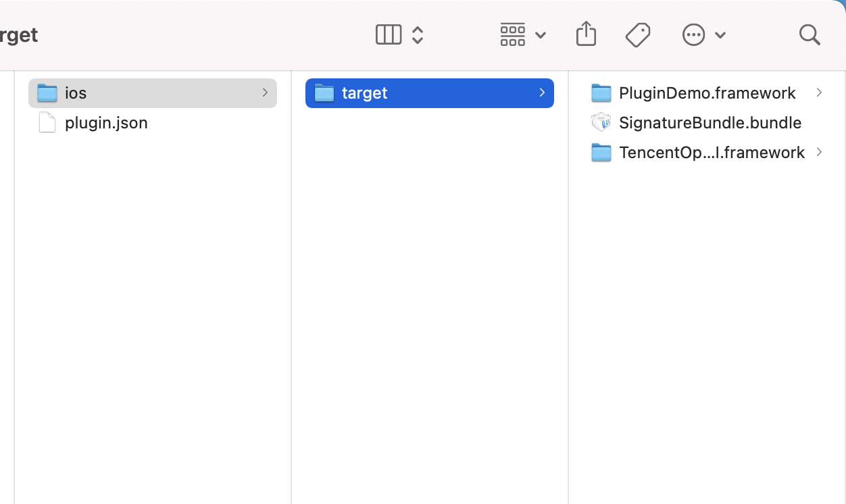Click the group-by grid icon
Screen dimensions: 846x504
pyautogui.click(x=513, y=34)
